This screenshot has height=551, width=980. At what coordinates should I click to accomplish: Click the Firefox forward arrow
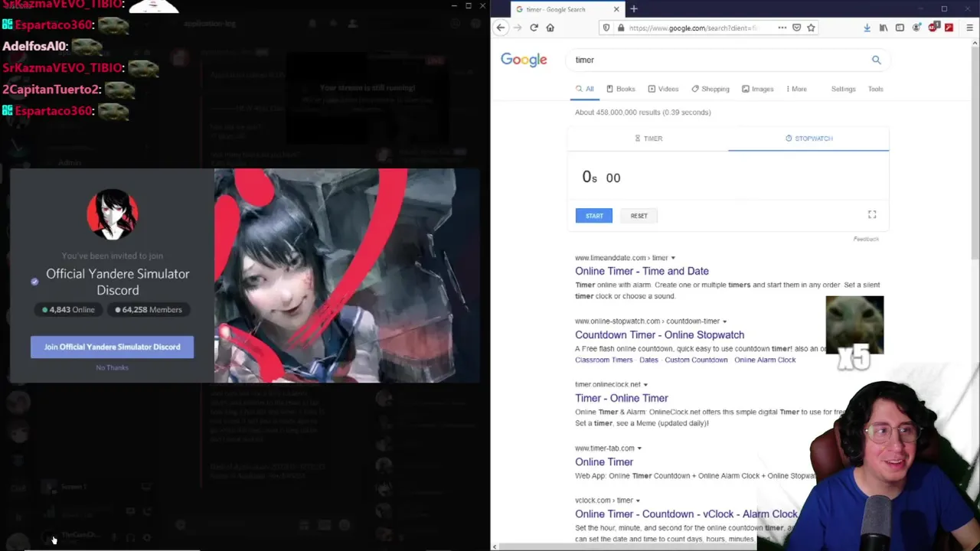(518, 28)
